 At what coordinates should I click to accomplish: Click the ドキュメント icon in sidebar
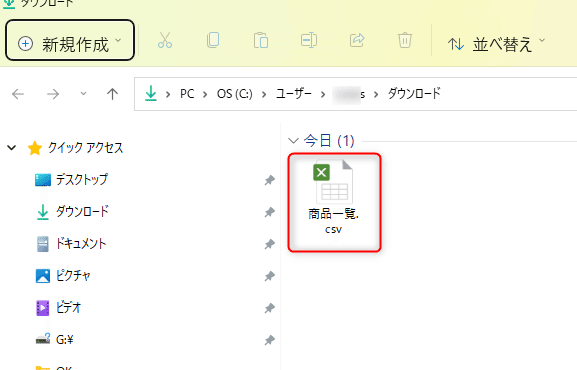[x=43, y=244]
